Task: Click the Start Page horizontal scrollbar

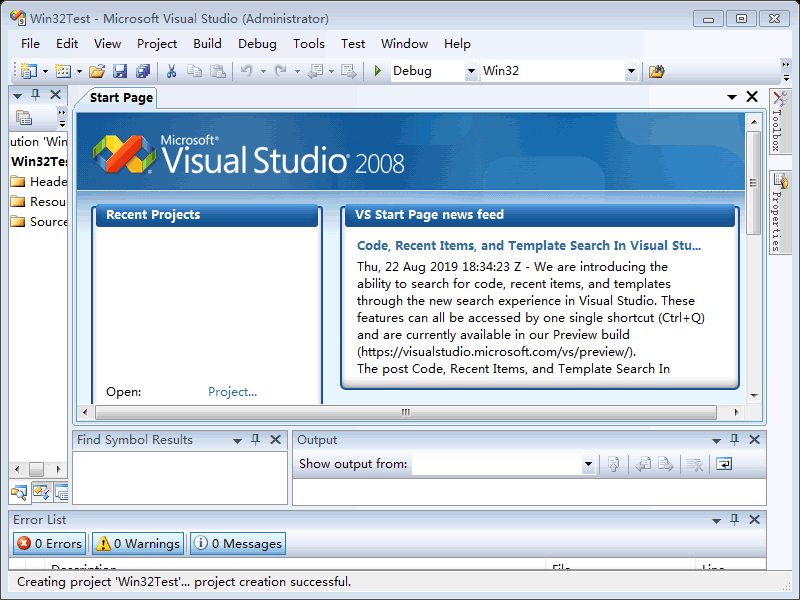Action: click(x=405, y=412)
